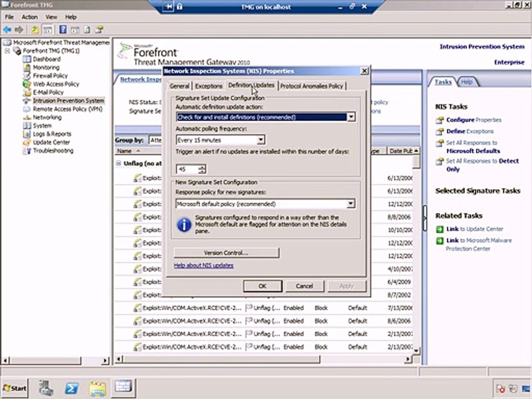Launch PowerShell from taskbar
Image resolution: width=532 pixels, height=399 pixels.
71,388
